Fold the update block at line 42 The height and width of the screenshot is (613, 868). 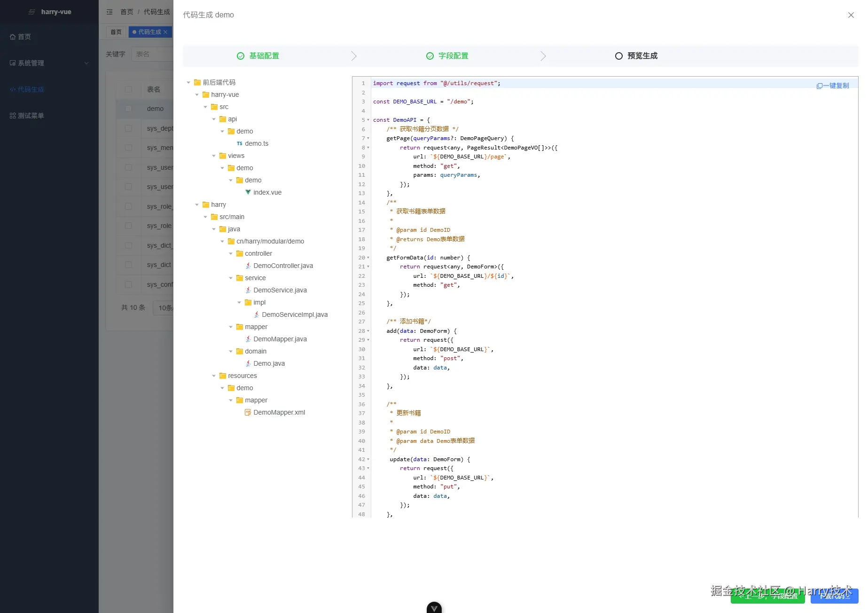[368, 459]
